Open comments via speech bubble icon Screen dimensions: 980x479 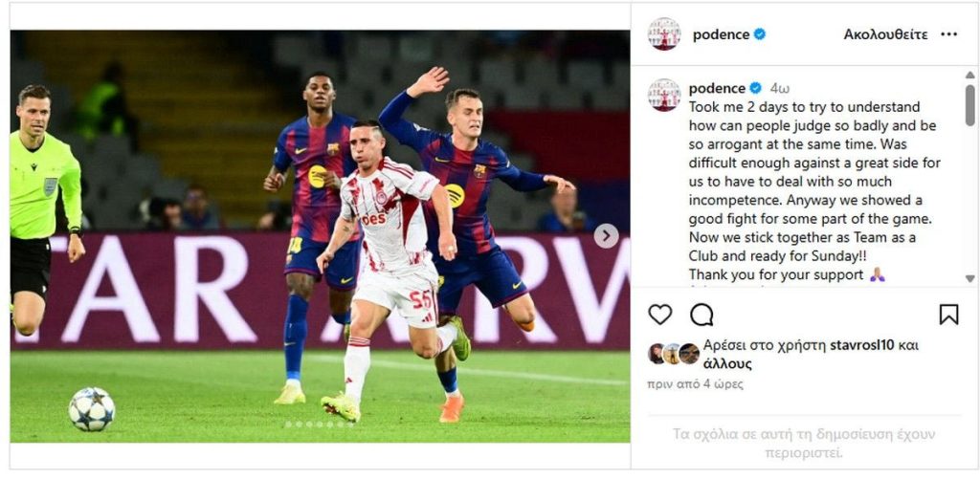click(702, 315)
